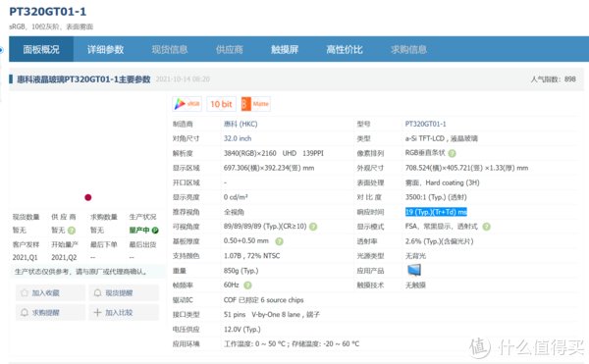The width and height of the screenshot is (589, 364).
Task: Click the 697.306(横)×392.234(竖) mm display area
Action: [x=269, y=168]
